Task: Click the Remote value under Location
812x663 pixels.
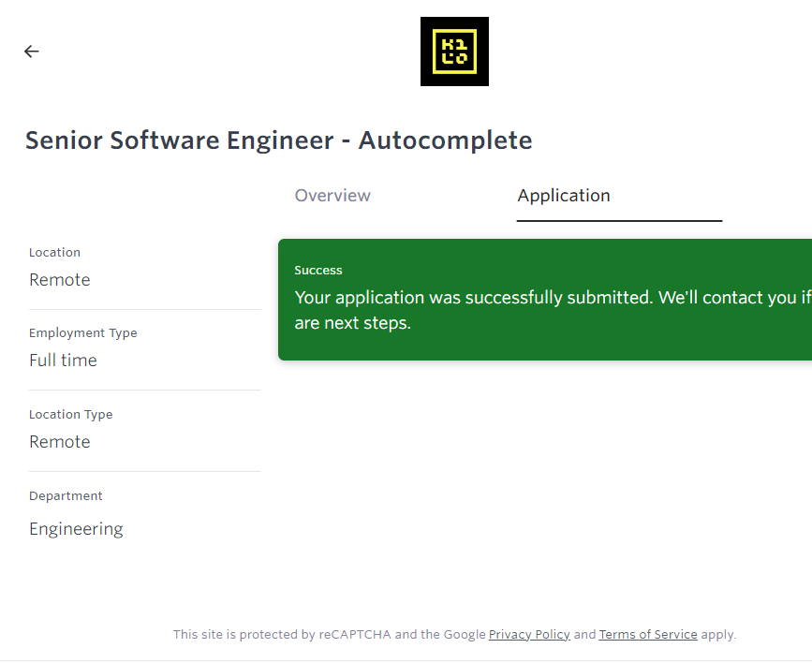Action: 60,280
